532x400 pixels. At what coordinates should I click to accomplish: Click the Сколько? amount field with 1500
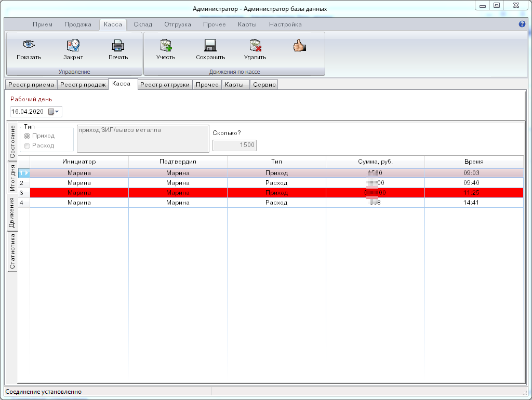coord(234,145)
